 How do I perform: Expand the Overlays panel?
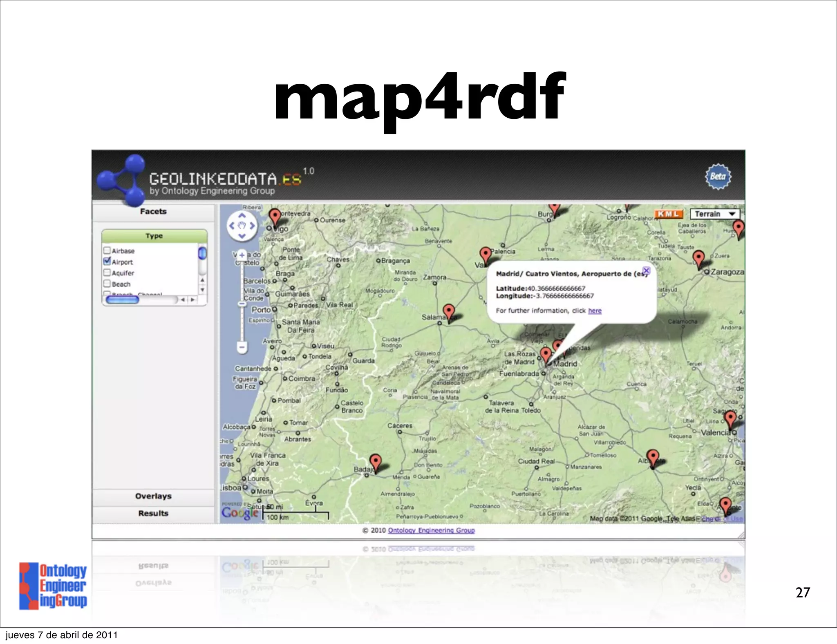(x=153, y=496)
